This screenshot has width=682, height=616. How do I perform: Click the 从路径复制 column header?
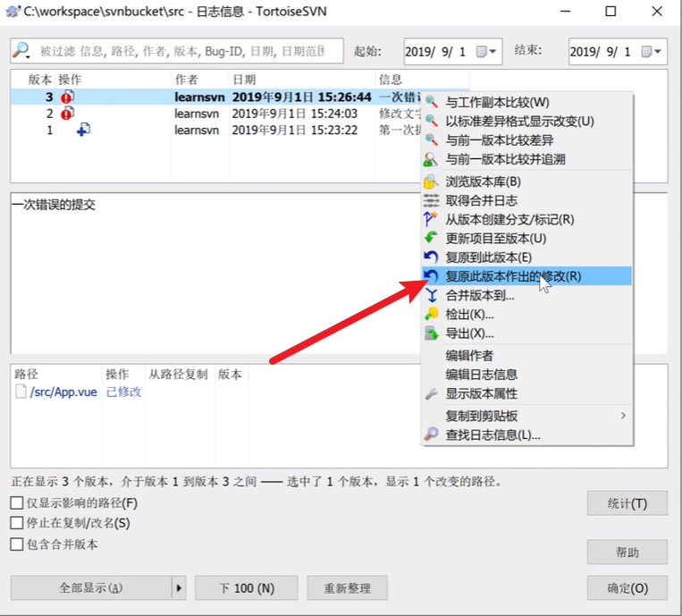[x=178, y=374]
